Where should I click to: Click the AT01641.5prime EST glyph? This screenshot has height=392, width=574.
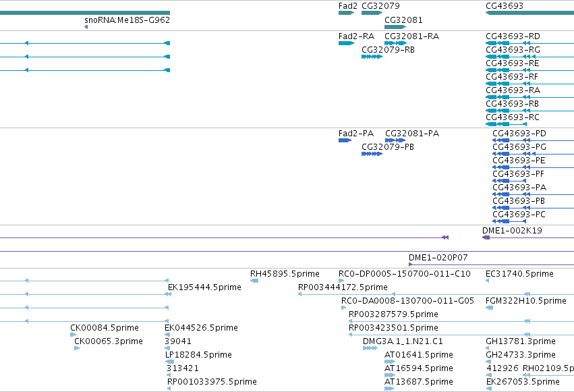(x=390, y=362)
